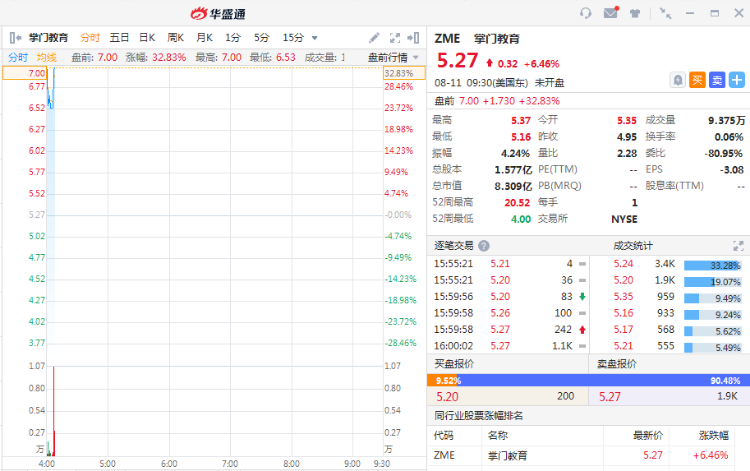This screenshot has height=471, width=750.
Task: Click the 15:59:56 trade row
Action: click(x=508, y=296)
